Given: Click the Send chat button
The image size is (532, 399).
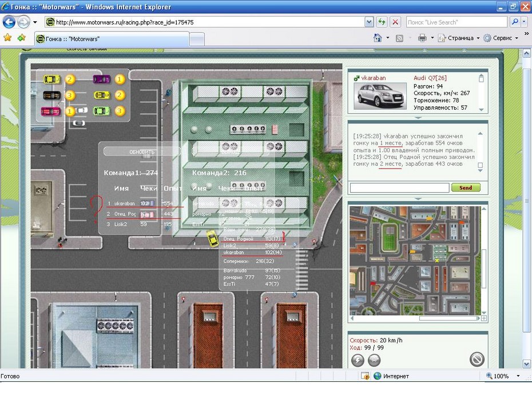Looking at the screenshot, I should [x=466, y=187].
